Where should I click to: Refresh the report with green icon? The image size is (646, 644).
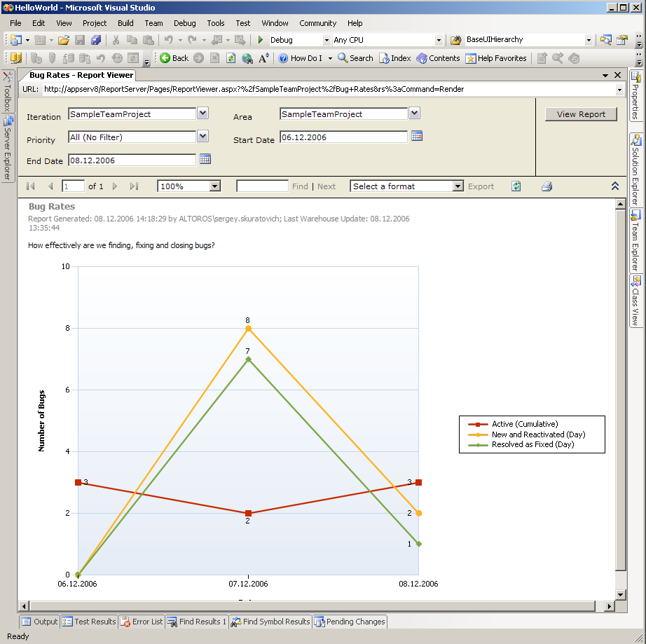pos(516,186)
